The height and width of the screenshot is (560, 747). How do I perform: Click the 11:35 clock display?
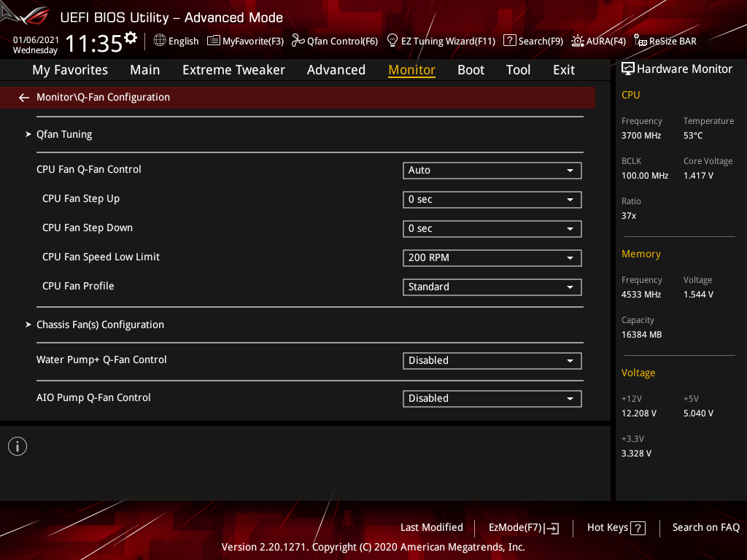[x=93, y=44]
